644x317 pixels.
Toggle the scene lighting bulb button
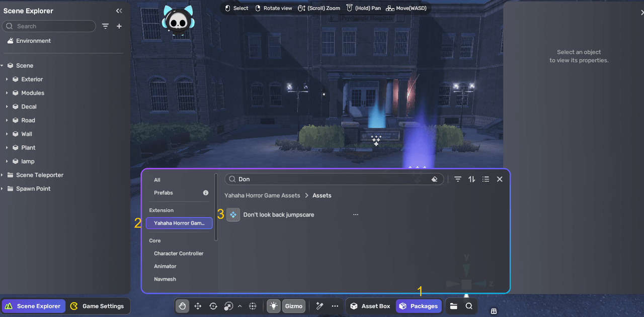[274, 306]
